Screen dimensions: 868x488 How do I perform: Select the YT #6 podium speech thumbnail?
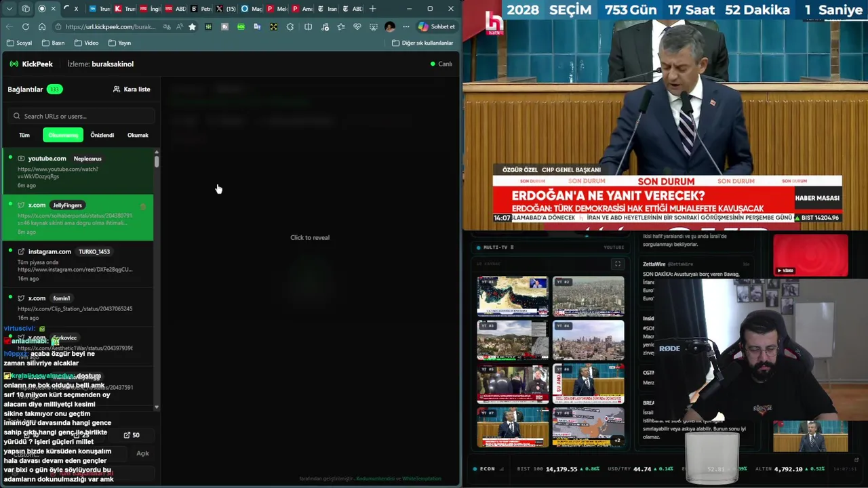click(x=588, y=384)
